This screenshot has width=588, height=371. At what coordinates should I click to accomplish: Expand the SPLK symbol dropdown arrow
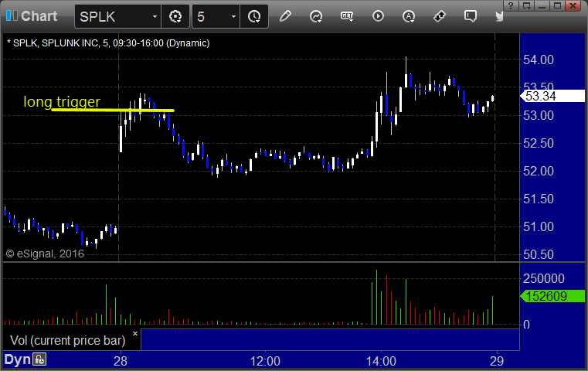coord(155,16)
